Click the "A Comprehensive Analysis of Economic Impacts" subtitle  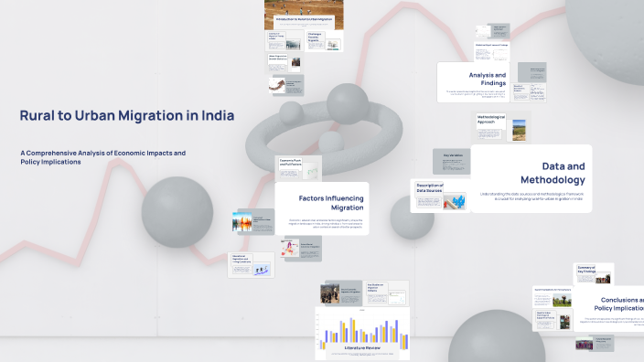103,157
